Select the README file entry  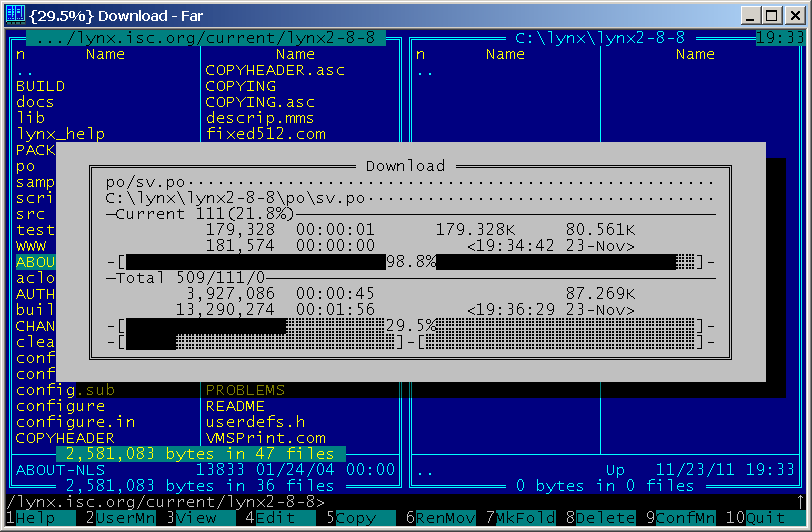point(235,406)
